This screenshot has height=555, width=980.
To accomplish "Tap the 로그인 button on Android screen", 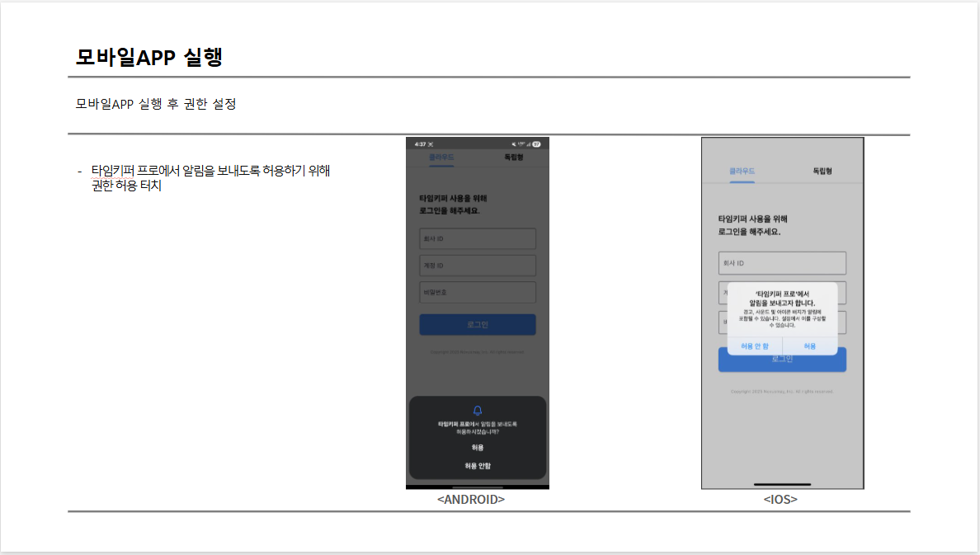I will [478, 324].
